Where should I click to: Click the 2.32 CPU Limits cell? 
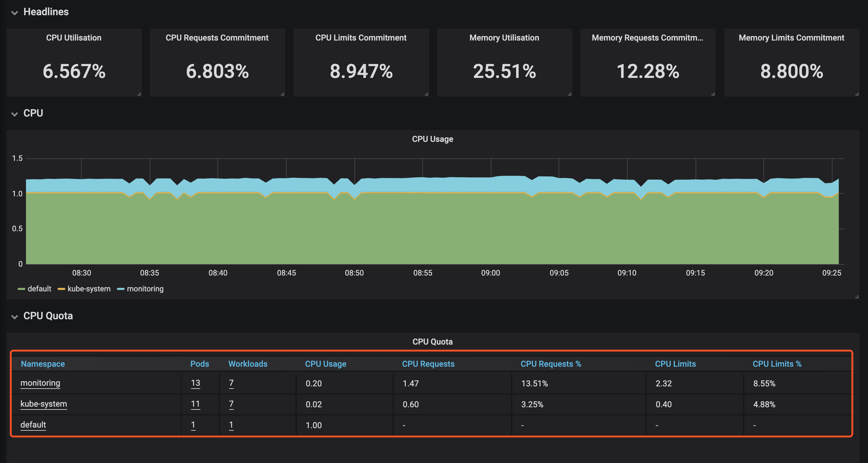coord(664,384)
